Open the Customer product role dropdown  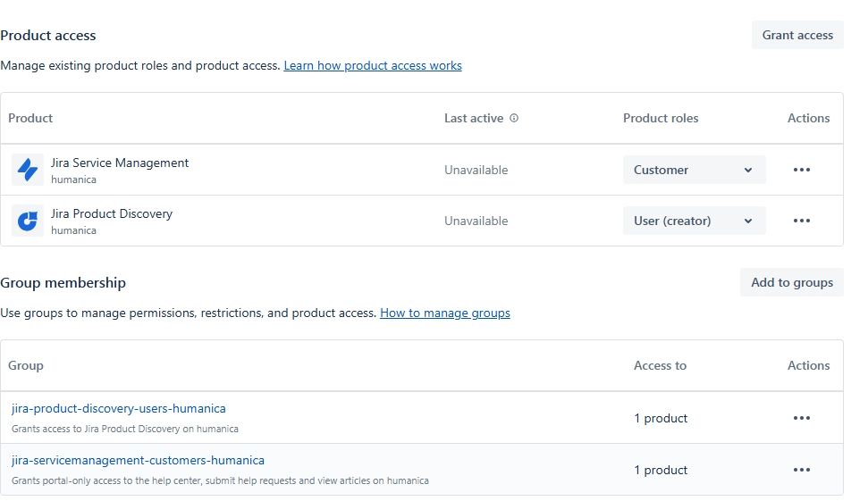[695, 170]
